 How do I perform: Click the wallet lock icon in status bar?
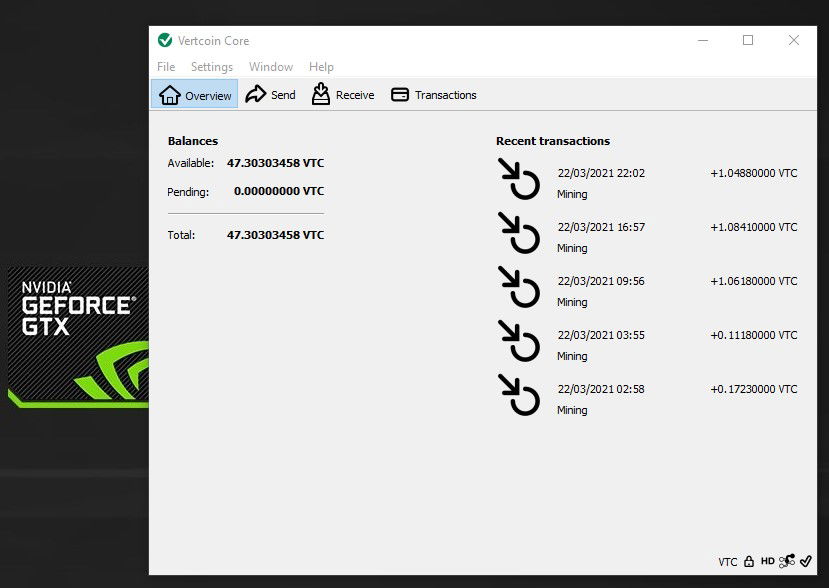coord(749,561)
